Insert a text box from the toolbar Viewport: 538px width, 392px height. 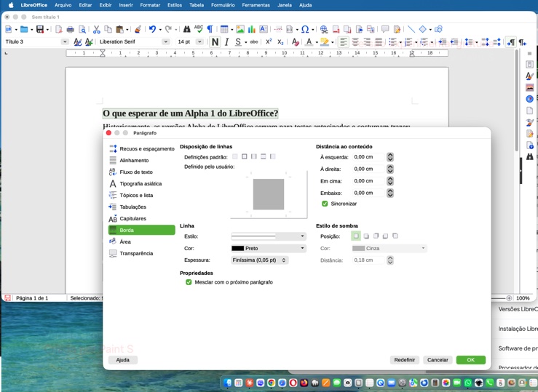264,30
